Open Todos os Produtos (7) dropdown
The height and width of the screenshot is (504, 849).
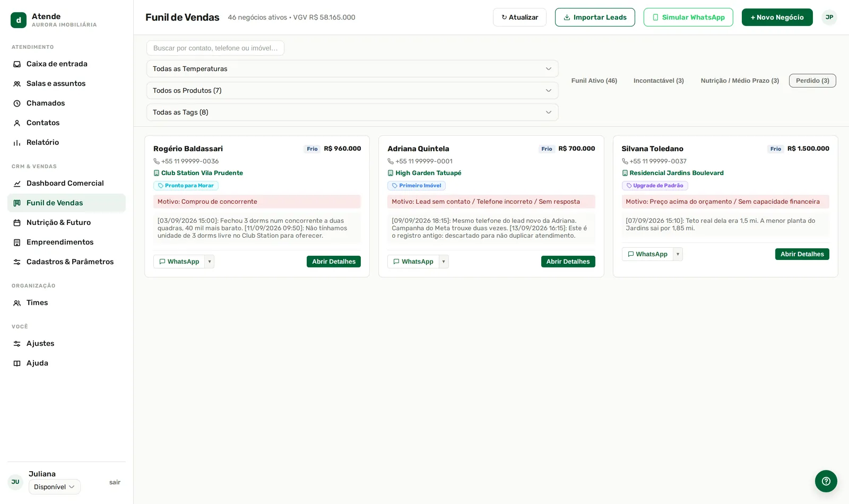(352, 91)
